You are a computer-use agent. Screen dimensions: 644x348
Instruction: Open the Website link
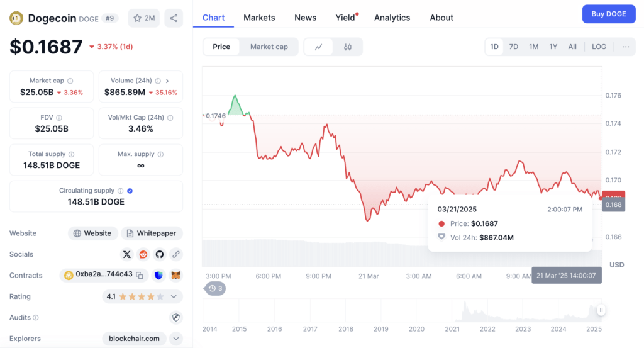tap(93, 233)
